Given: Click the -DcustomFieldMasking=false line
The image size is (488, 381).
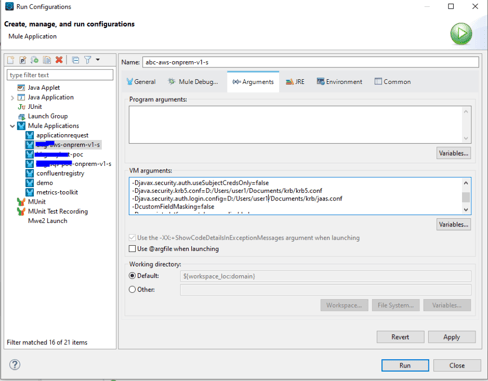Looking at the screenshot, I should (174, 207).
